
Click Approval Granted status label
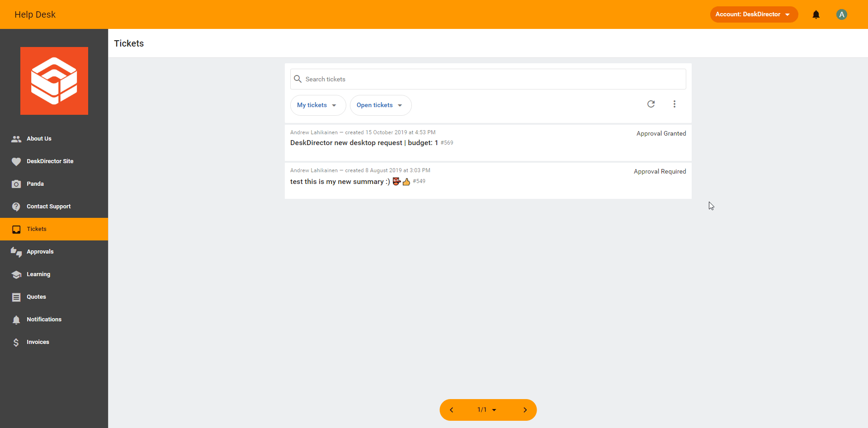(x=661, y=134)
